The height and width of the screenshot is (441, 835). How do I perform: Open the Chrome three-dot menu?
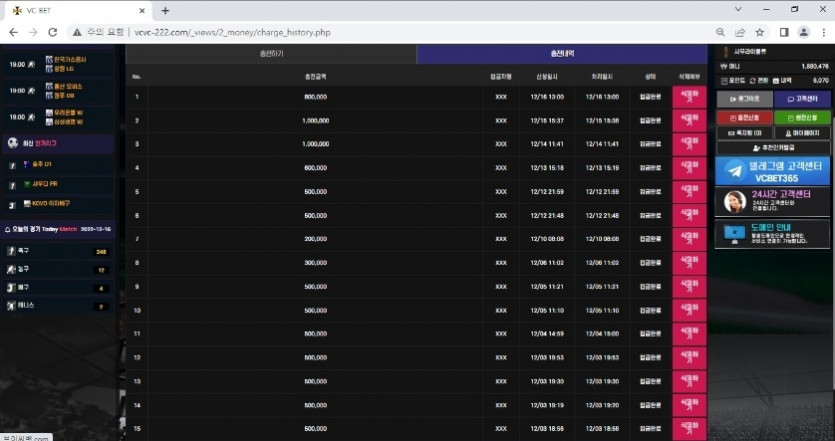coord(823,32)
